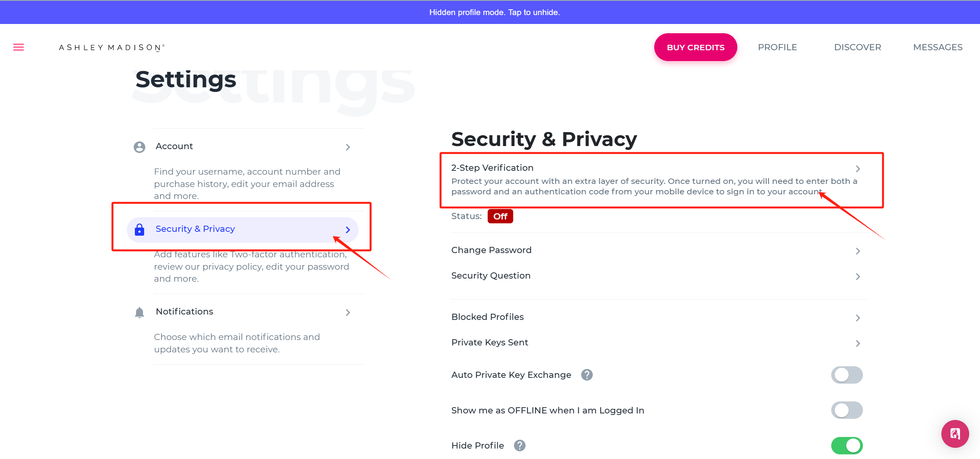This screenshot has height=459, width=980.
Task: Expand the Blocked Profiles chevron
Action: [x=858, y=318]
